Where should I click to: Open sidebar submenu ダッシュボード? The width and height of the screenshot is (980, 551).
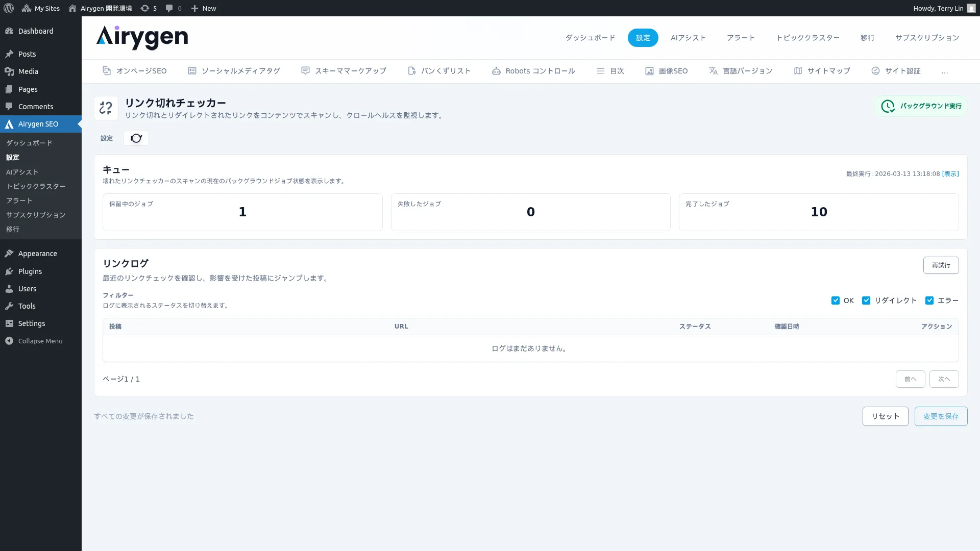pos(29,143)
